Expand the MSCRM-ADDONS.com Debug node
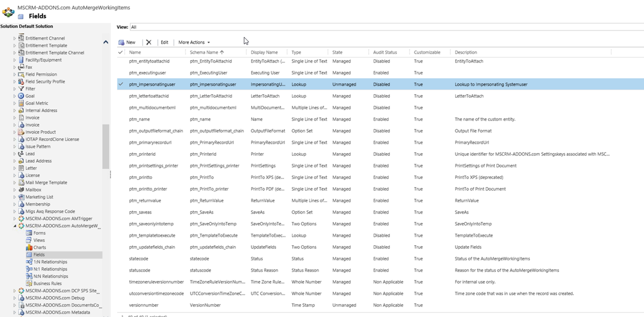The height and width of the screenshot is (317, 644). tap(14, 298)
